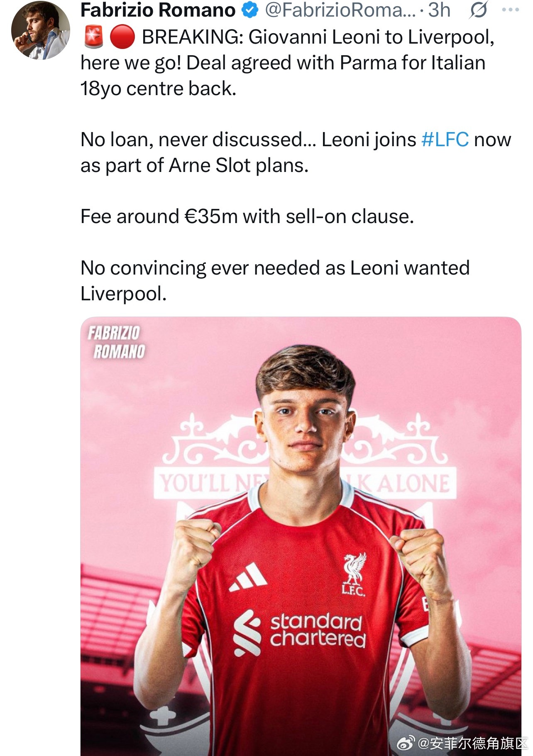Image resolution: width=533 pixels, height=756 pixels.
Task: Click the 'Fee around €35m' line
Action: (247, 216)
